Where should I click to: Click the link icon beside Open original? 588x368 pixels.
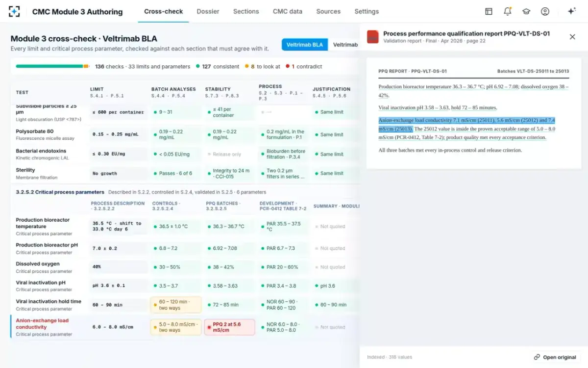[537, 357]
